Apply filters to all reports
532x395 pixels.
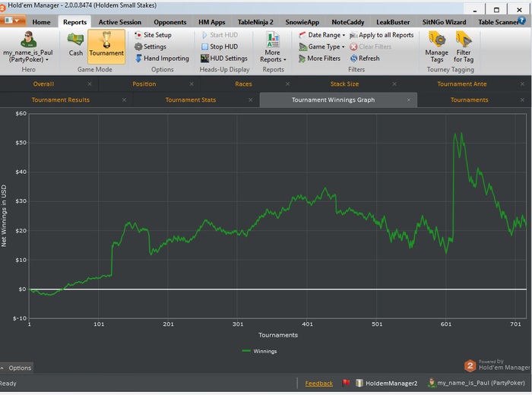[x=382, y=35]
